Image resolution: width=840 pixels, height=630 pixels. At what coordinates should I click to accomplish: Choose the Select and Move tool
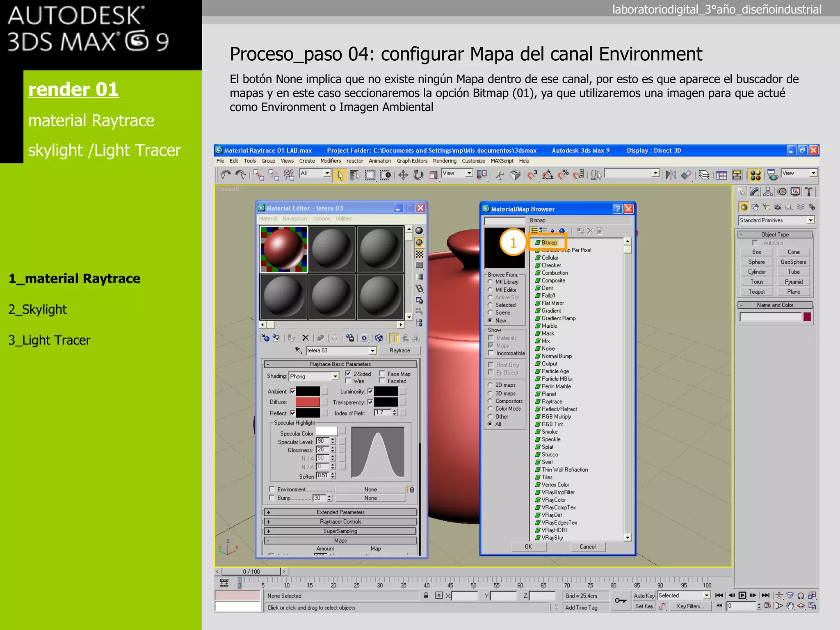click(x=403, y=175)
